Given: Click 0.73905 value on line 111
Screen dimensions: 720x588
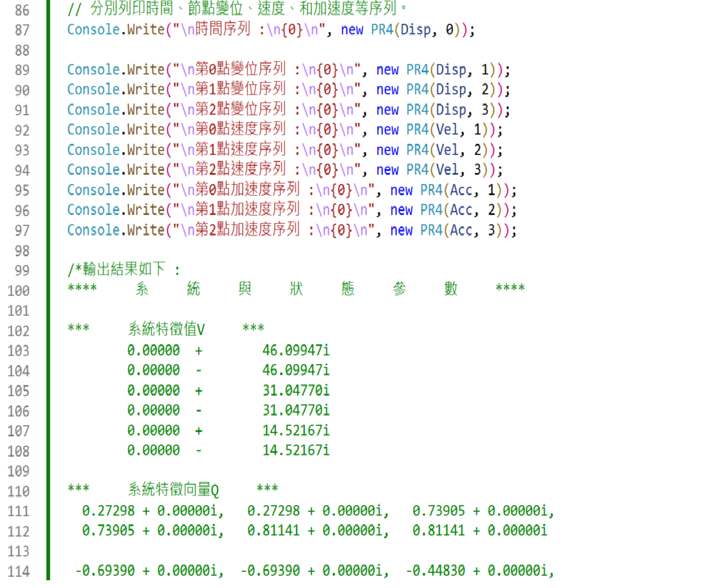Looking at the screenshot, I should pyautogui.click(x=439, y=511).
